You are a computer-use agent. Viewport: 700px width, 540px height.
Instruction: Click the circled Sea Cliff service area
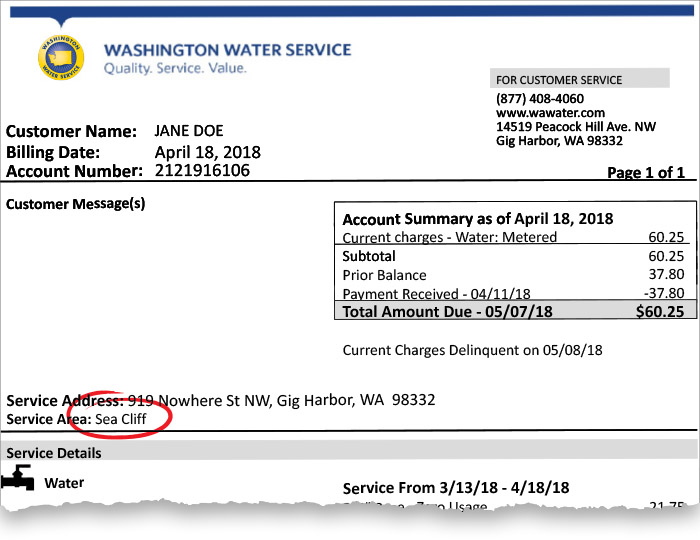122,419
